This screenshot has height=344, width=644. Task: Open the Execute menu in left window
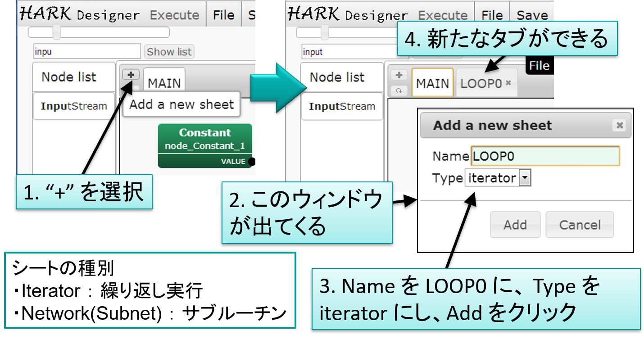click(x=174, y=15)
